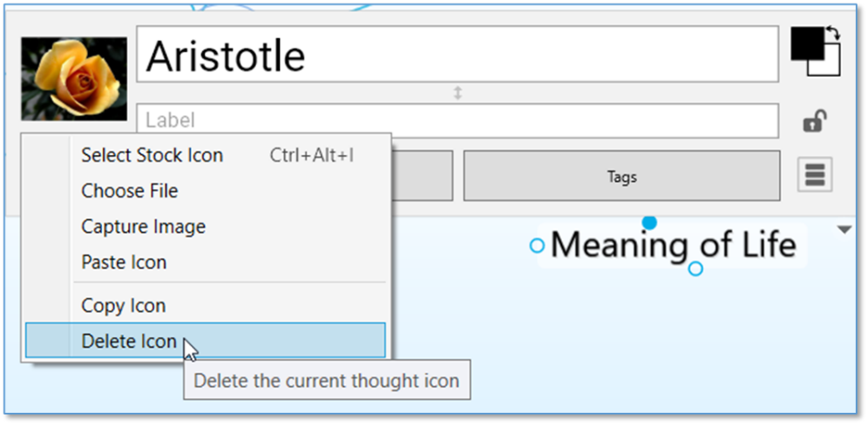Click the yellow rose thought icon thumbnail
This screenshot has width=868, height=425.
(x=74, y=78)
